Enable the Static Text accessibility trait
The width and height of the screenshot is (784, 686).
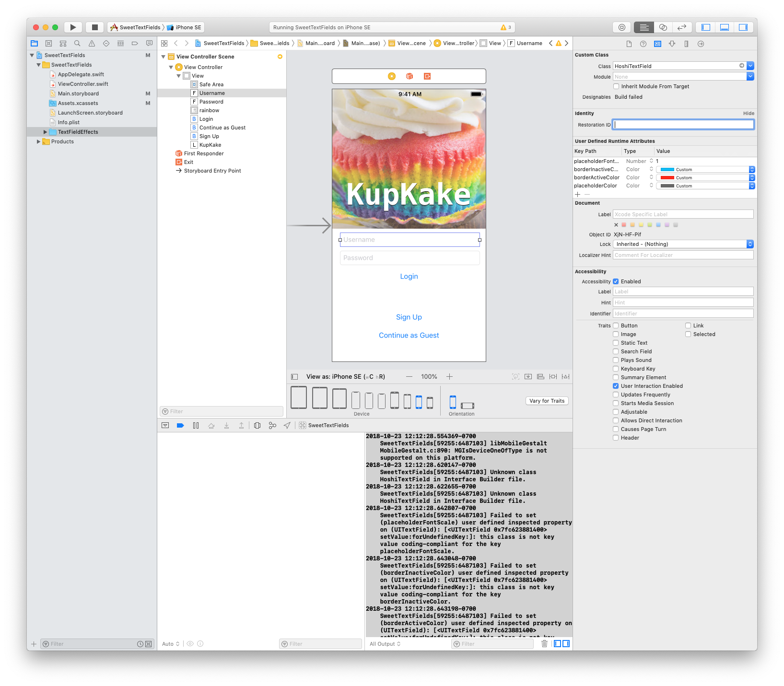pyautogui.click(x=616, y=343)
